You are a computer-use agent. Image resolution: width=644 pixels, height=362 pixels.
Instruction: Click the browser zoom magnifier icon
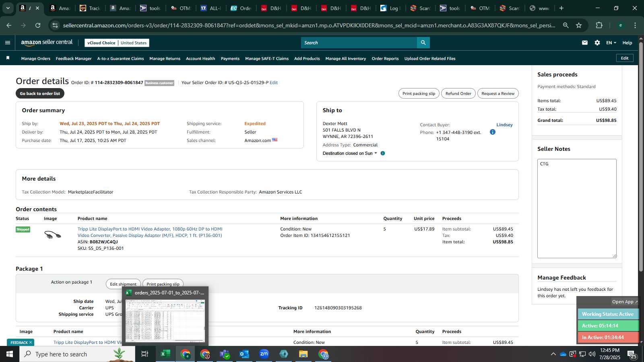pos(566,25)
